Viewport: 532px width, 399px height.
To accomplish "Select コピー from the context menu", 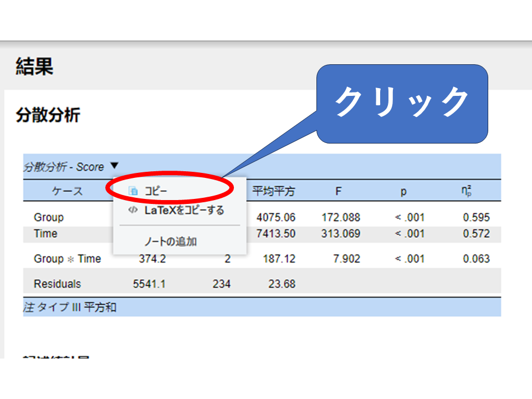I will point(156,191).
